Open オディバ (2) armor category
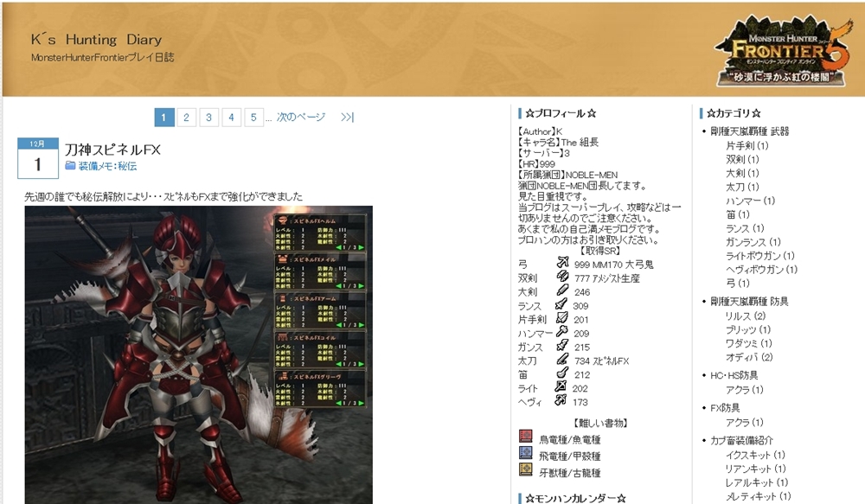 (x=749, y=357)
